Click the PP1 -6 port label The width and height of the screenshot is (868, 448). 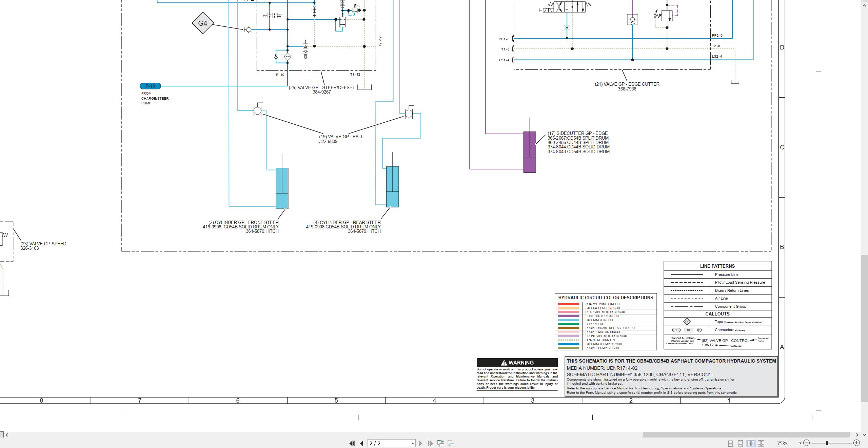point(504,39)
